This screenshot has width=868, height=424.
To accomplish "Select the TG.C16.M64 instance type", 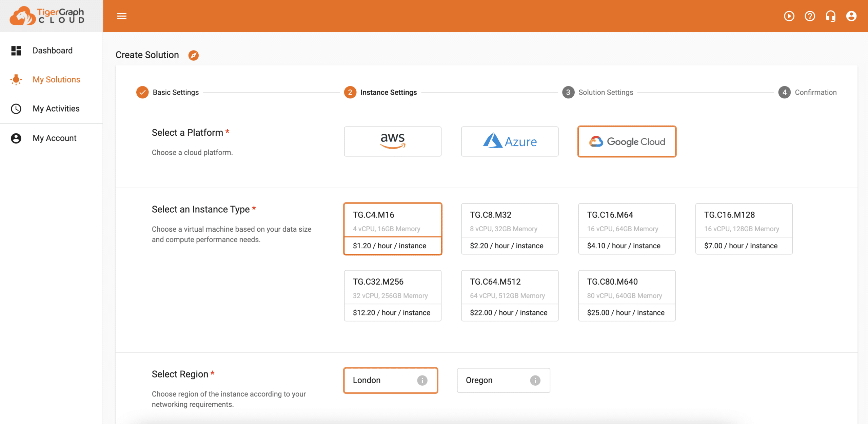I will point(627,229).
